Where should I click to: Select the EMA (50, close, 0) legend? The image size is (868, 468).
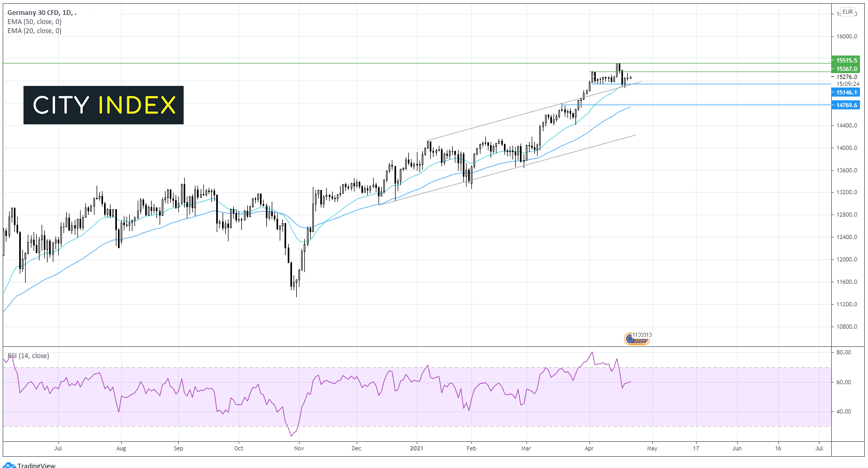pyautogui.click(x=34, y=22)
